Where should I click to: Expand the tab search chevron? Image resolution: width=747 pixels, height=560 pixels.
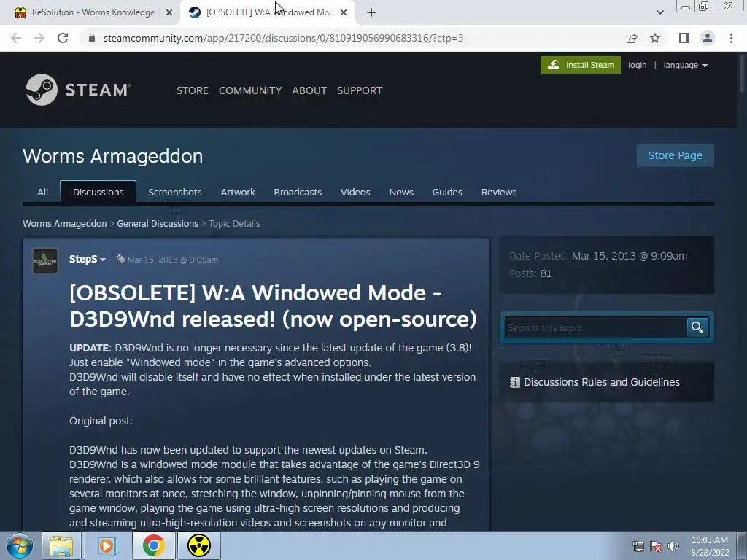[659, 12]
